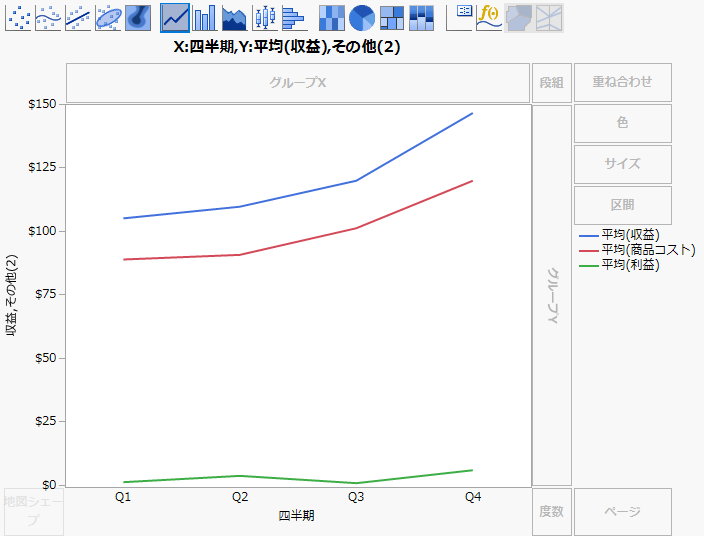Click the グループX drop zone
This screenshot has width=704, height=536.
click(x=298, y=83)
